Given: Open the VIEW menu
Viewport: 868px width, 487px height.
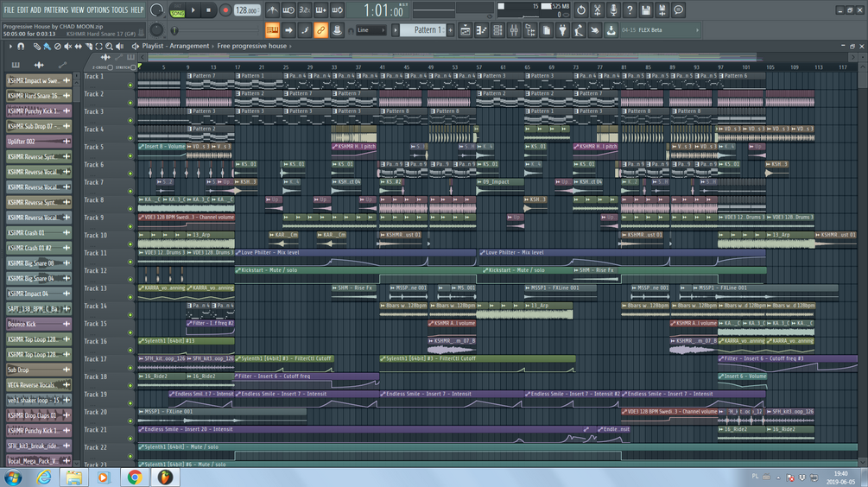Looking at the screenshot, I should (78, 10).
